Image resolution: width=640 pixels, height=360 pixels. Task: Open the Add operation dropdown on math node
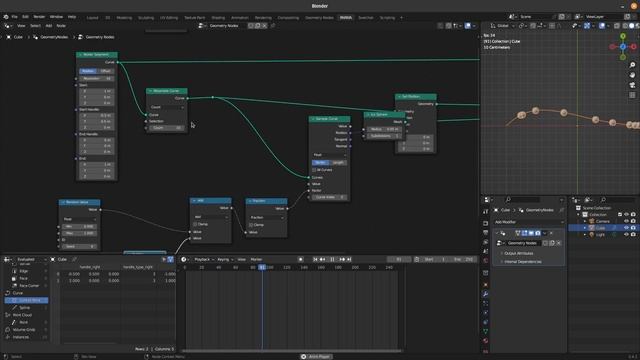[211, 217]
